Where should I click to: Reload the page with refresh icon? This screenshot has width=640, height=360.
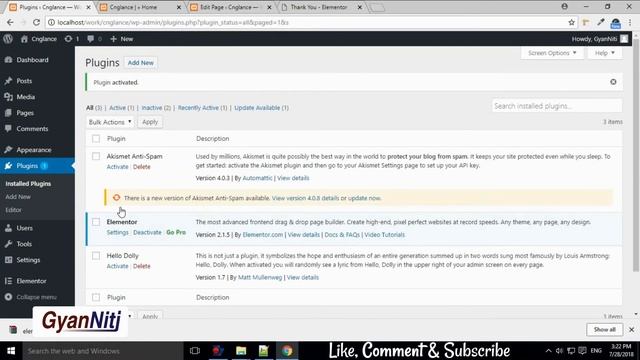tap(36, 22)
